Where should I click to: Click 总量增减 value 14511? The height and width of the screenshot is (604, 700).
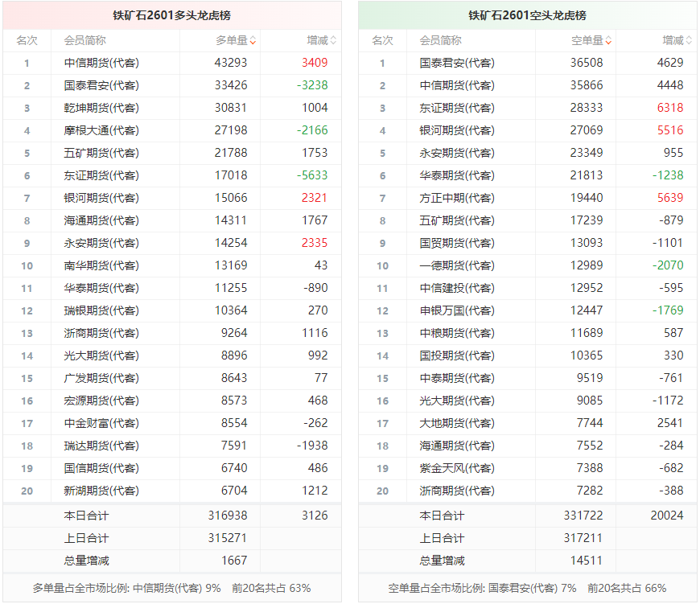[587, 561]
